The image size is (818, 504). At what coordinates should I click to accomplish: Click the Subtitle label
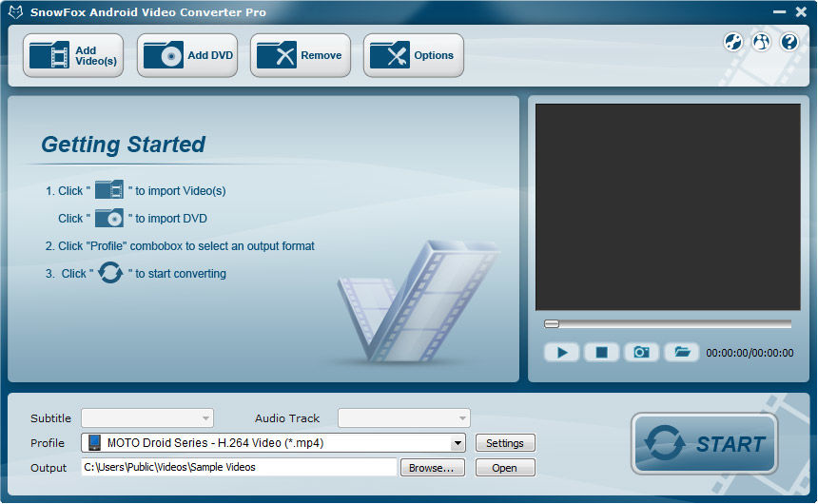[50, 418]
